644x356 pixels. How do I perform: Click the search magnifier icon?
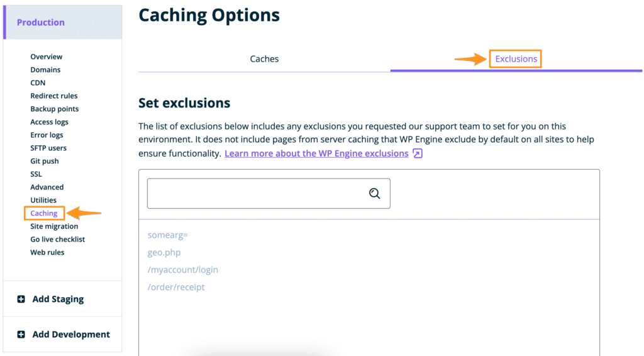coord(375,194)
